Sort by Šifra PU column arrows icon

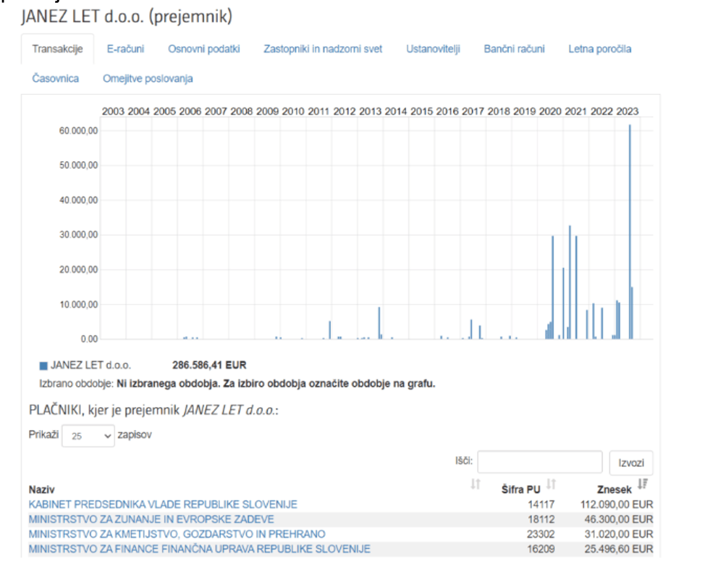pos(552,484)
